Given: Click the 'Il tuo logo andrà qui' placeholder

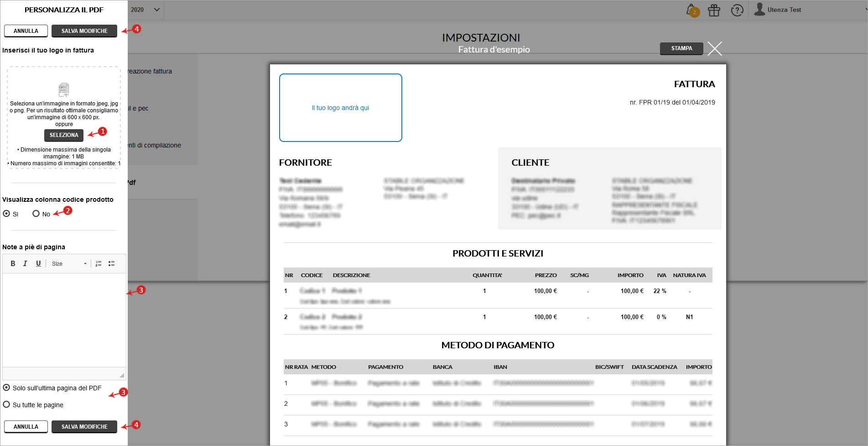Looking at the screenshot, I should [x=340, y=108].
